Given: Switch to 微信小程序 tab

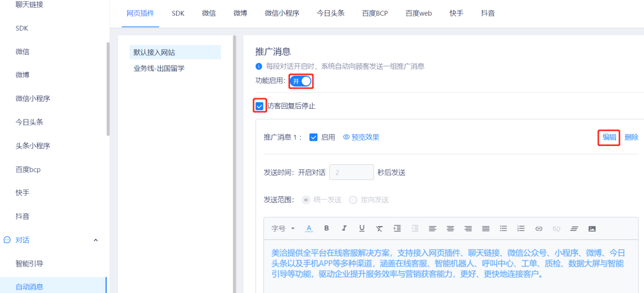Looking at the screenshot, I should pos(282,13).
